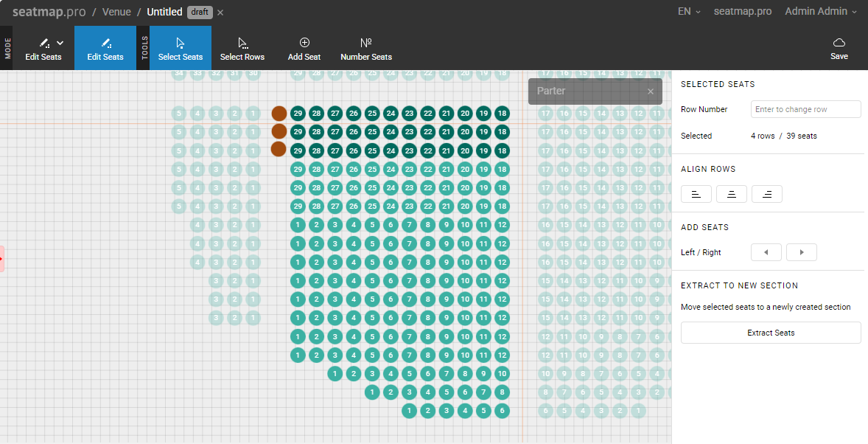Go to Venue in the breadcrumb
This screenshot has width=868, height=444.
[116, 12]
